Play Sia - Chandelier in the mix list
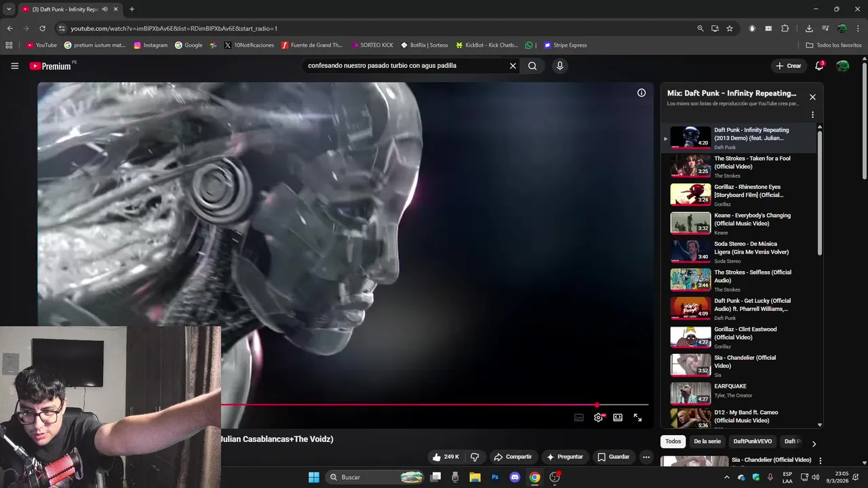Viewport: 868px width, 488px height. [x=739, y=365]
